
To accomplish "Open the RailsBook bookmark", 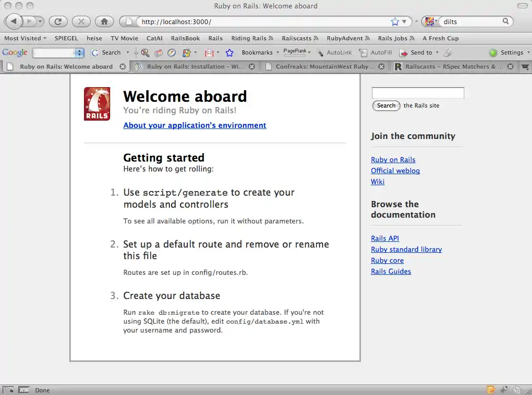I will [185, 38].
